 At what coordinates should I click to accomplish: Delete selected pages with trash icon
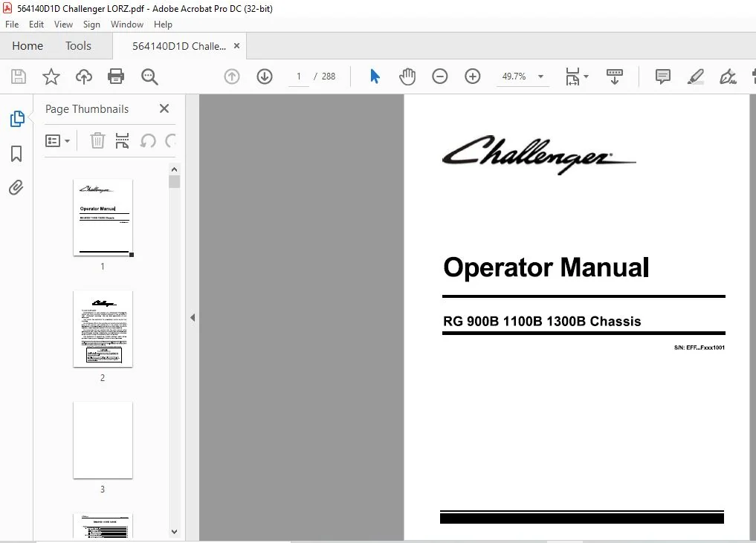point(97,140)
